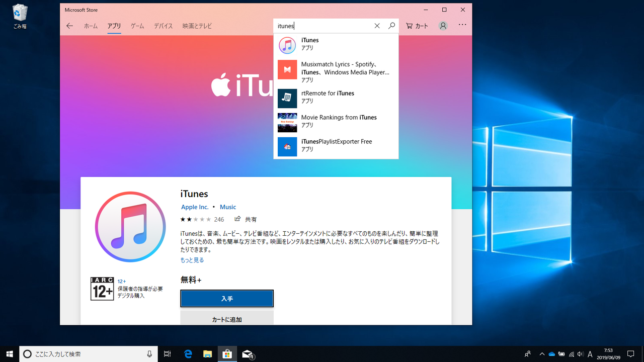Select the rtRemote for iTunes icon

click(x=287, y=99)
